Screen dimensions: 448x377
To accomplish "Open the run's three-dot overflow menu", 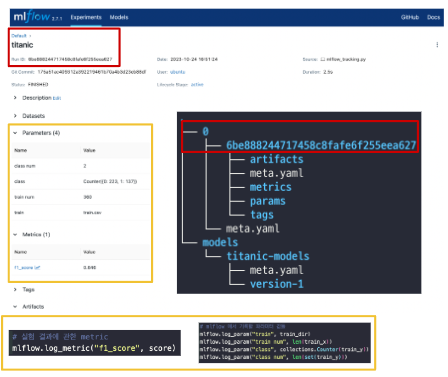I will (437, 45).
